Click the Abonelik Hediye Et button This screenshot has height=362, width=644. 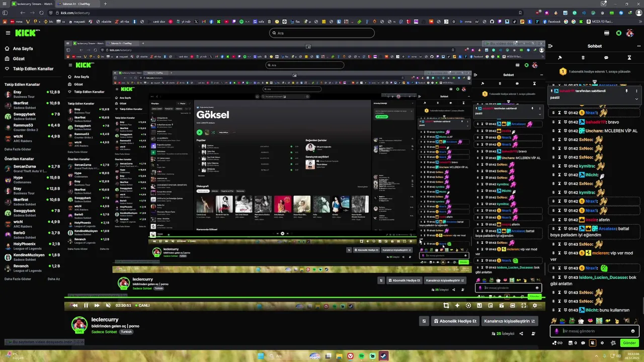point(454,321)
